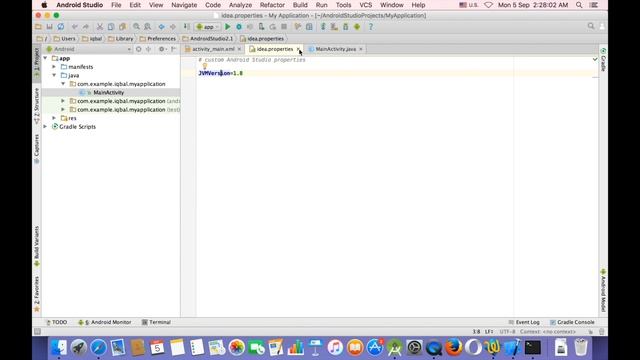Open the Gradle Console
The height and width of the screenshot is (360, 640).
pyautogui.click(x=572, y=322)
